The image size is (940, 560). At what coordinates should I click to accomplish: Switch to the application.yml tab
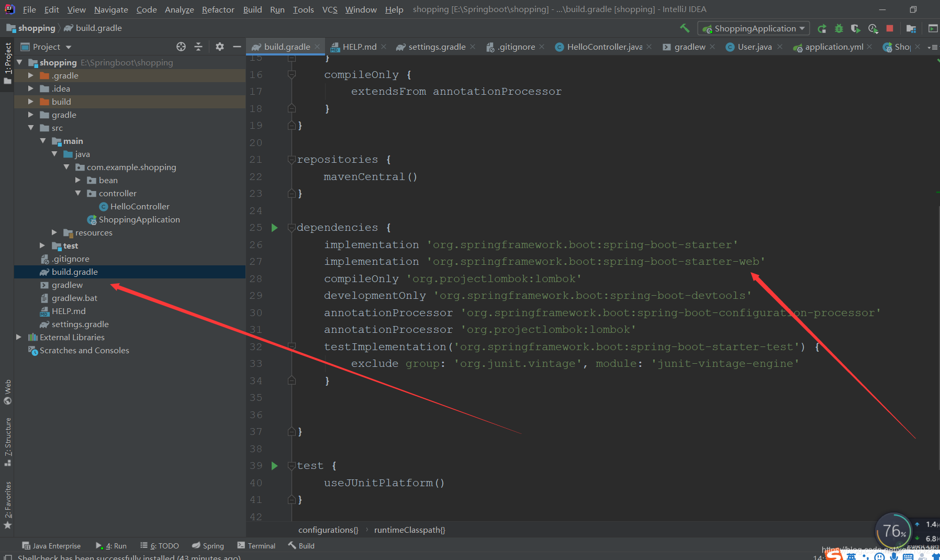tap(834, 47)
